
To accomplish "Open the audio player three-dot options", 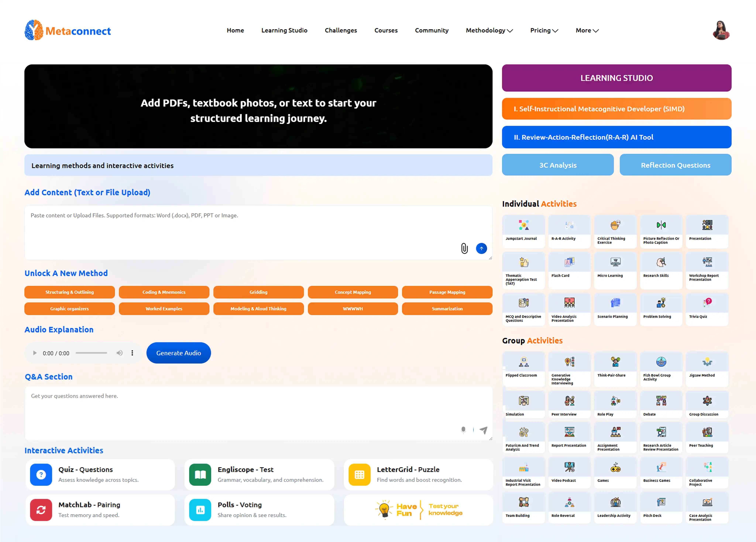I will [132, 353].
